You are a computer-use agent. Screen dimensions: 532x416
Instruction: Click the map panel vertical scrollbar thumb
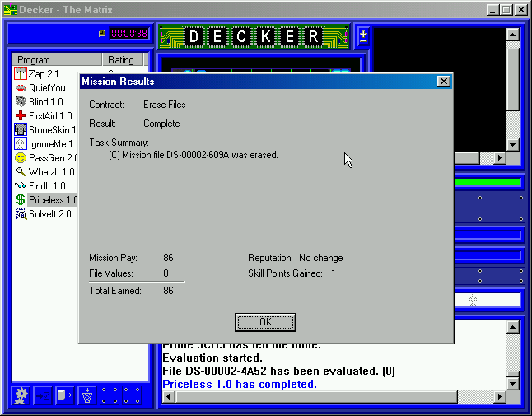pyautogui.click(x=513, y=79)
